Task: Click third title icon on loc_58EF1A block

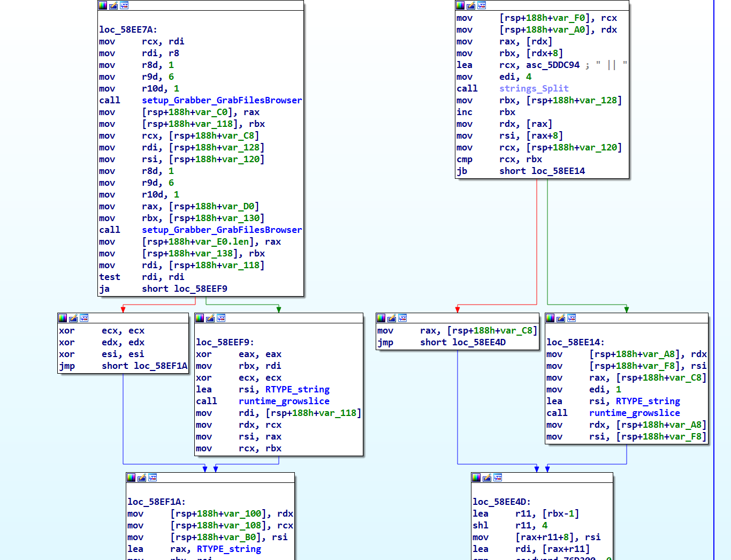Action: point(153,478)
